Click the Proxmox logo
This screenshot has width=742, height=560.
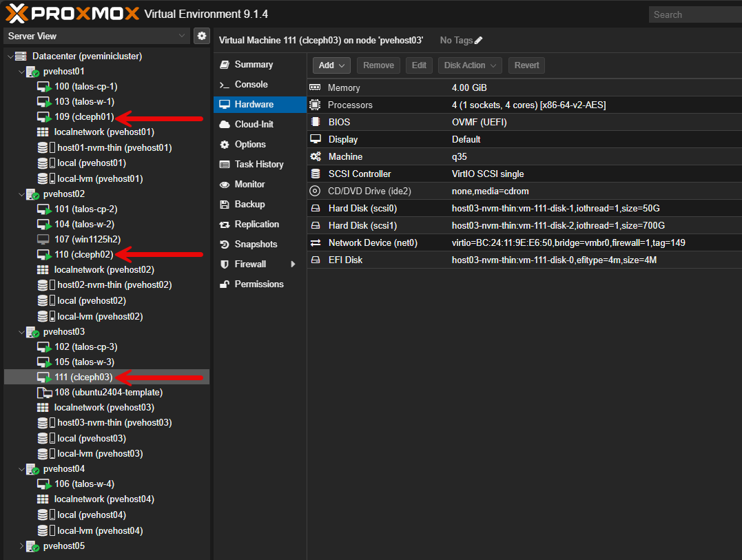[x=72, y=14]
